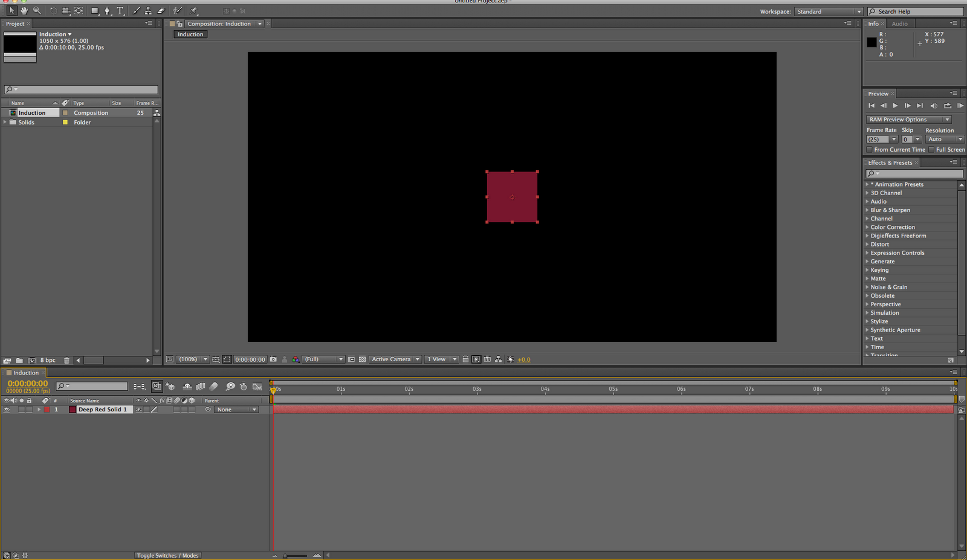This screenshot has height=560, width=967.
Task: Choose the Pen tool
Action: (x=108, y=10)
